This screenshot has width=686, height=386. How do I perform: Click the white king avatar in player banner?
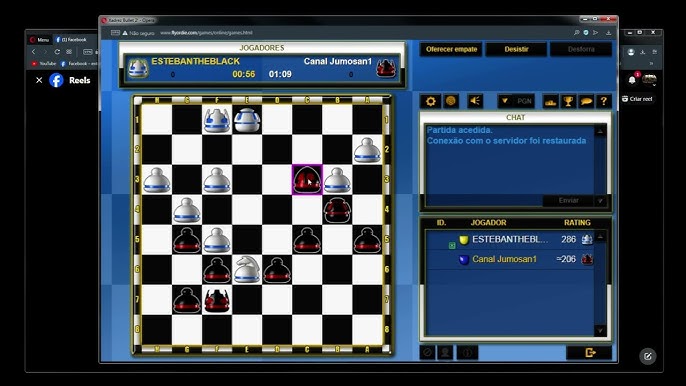pyautogui.click(x=138, y=68)
